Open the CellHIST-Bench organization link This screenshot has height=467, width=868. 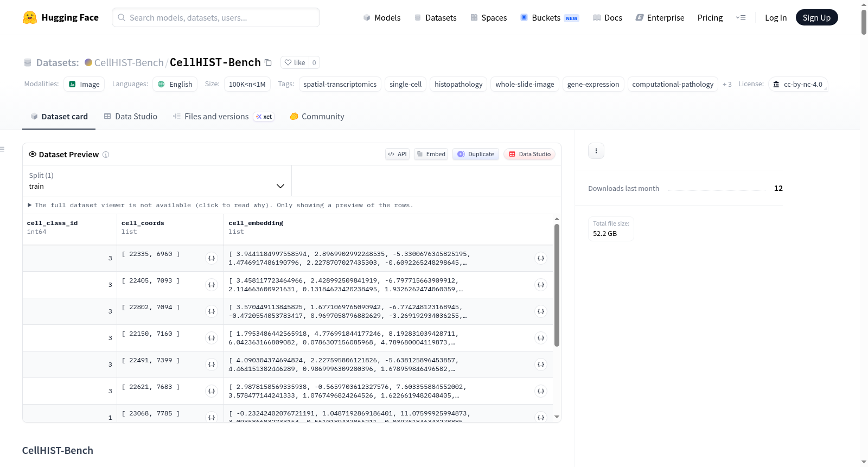point(129,62)
